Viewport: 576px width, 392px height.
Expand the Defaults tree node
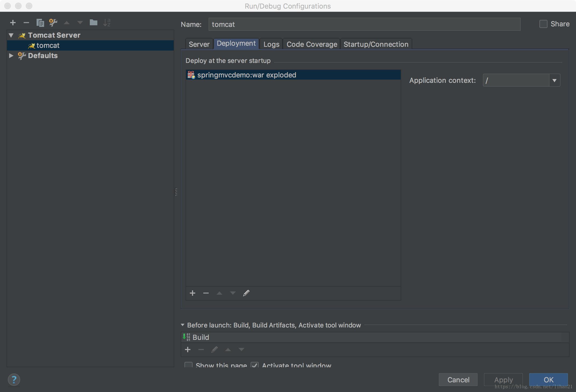pos(11,56)
